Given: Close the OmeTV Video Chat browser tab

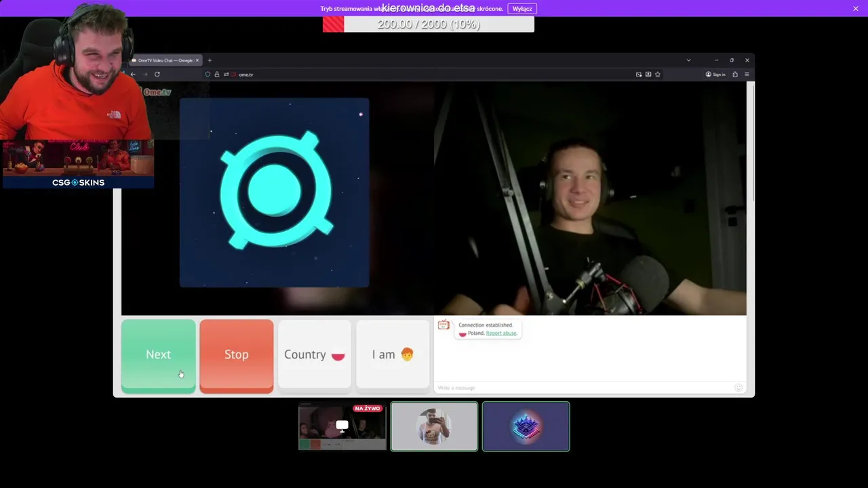Looking at the screenshot, I should (197, 60).
